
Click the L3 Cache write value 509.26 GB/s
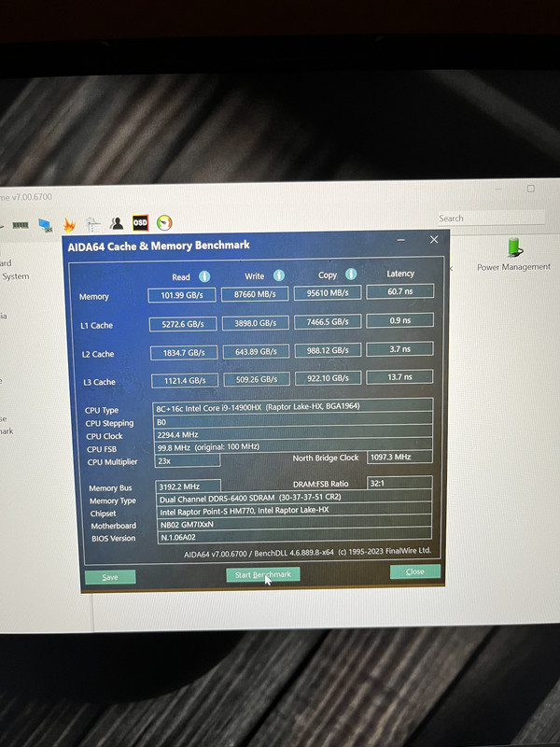pos(257,379)
